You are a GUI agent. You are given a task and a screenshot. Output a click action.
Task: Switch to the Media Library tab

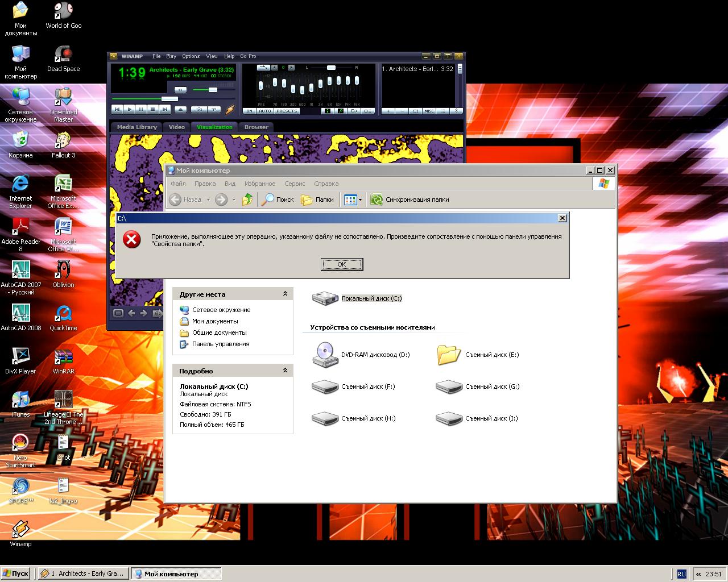coord(136,127)
